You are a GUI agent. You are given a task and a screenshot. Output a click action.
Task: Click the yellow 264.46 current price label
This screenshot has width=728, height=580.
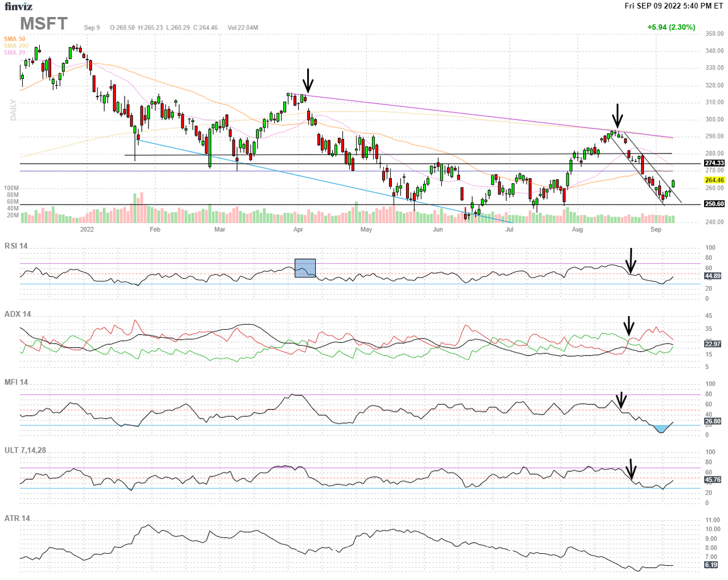click(714, 180)
